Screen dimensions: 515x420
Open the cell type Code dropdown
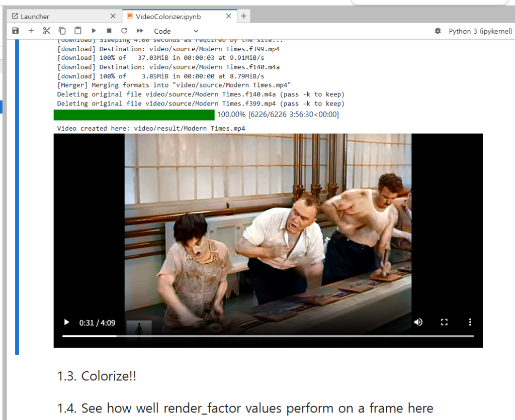tap(176, 31)
